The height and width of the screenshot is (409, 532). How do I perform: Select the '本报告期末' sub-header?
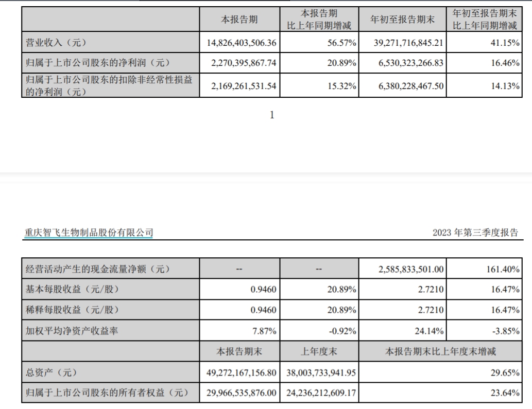coord(239,351)
